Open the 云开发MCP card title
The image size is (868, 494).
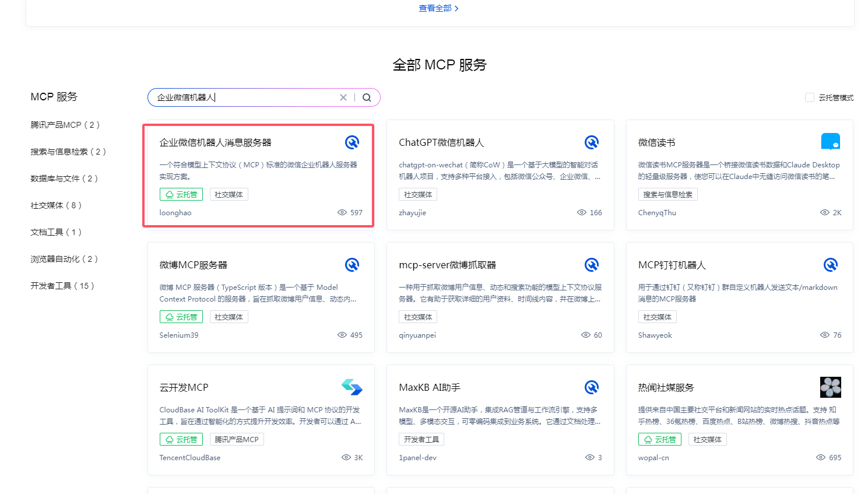(184, 387)
